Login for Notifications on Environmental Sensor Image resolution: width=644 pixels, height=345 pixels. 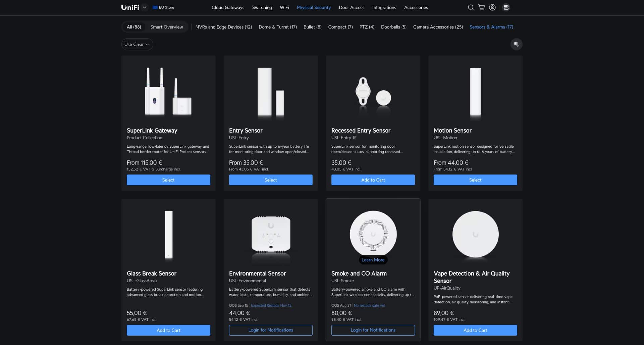(x=271, y=330)
